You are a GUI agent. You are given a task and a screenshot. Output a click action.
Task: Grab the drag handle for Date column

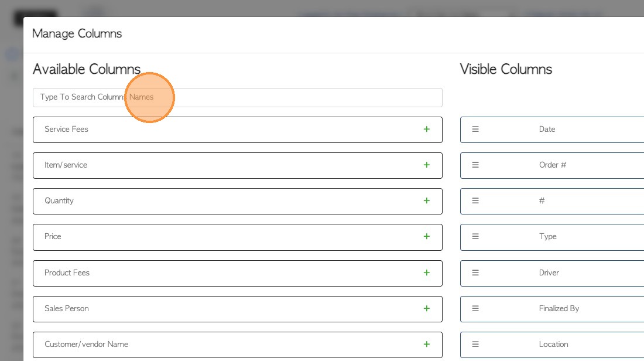pyautogui.click(x=475, y=130)
